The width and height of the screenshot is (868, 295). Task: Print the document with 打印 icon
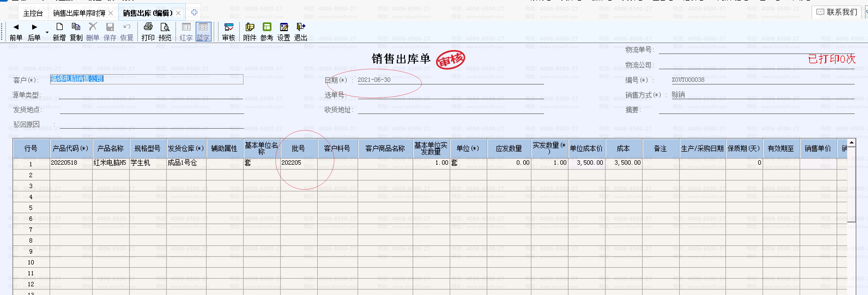(x=148, y=31)
